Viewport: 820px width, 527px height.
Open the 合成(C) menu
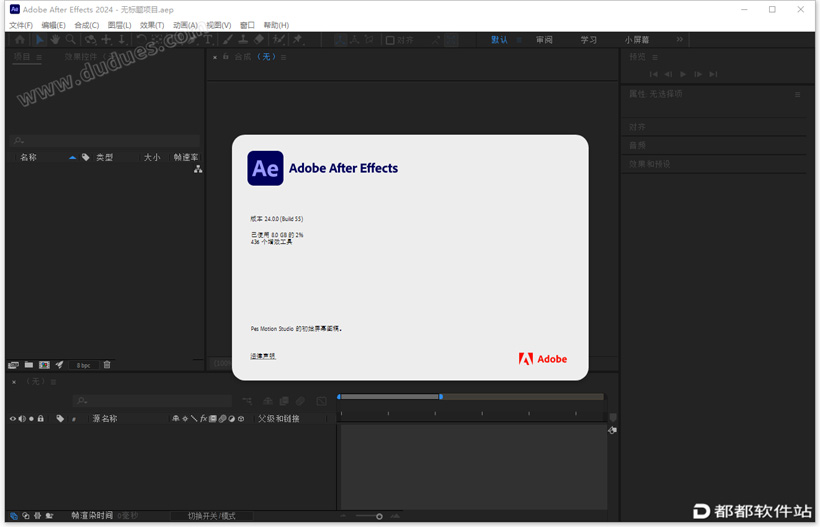pyautogui.click(x=86, y=25)
